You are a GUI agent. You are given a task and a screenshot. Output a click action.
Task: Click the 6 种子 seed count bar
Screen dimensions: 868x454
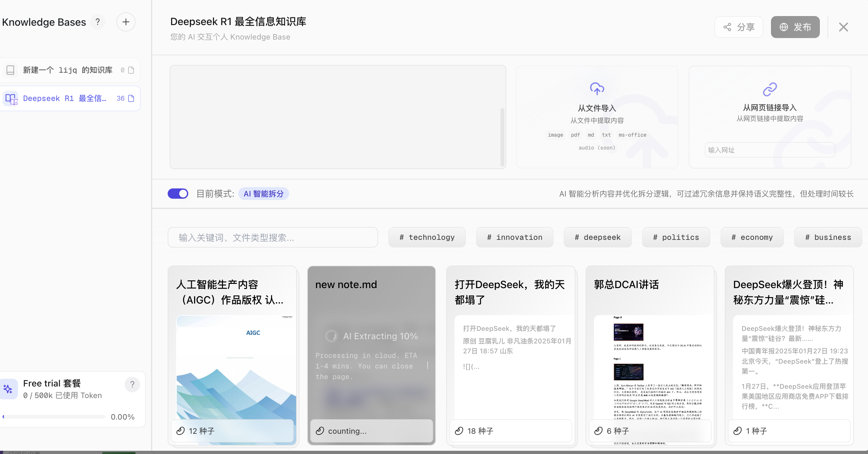point(650,431)
